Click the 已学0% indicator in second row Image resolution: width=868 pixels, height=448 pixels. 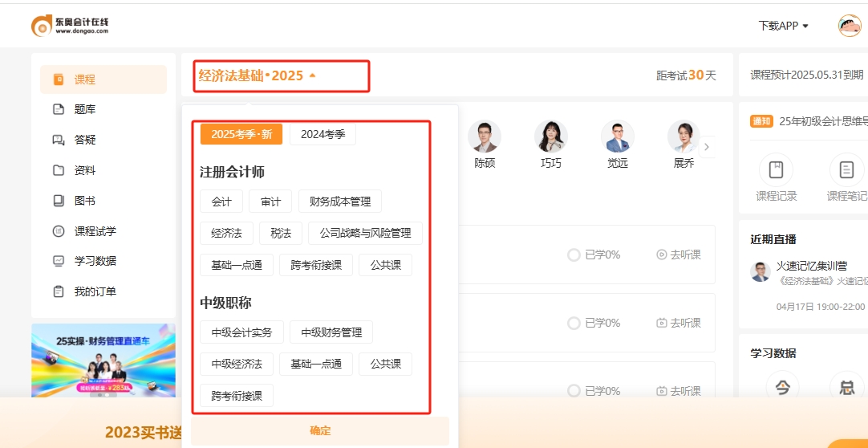coord(594,323)
